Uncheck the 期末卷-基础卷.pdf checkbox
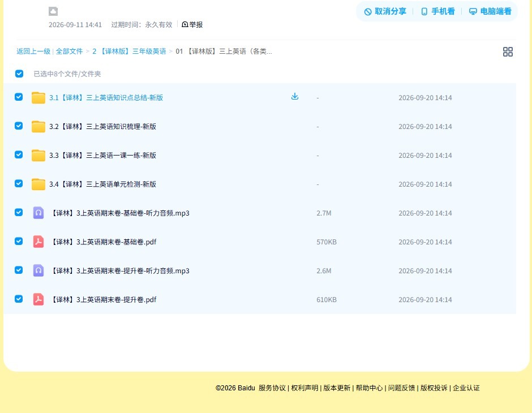This screenshot has height=413, width=532. click(x=19, y=241)
